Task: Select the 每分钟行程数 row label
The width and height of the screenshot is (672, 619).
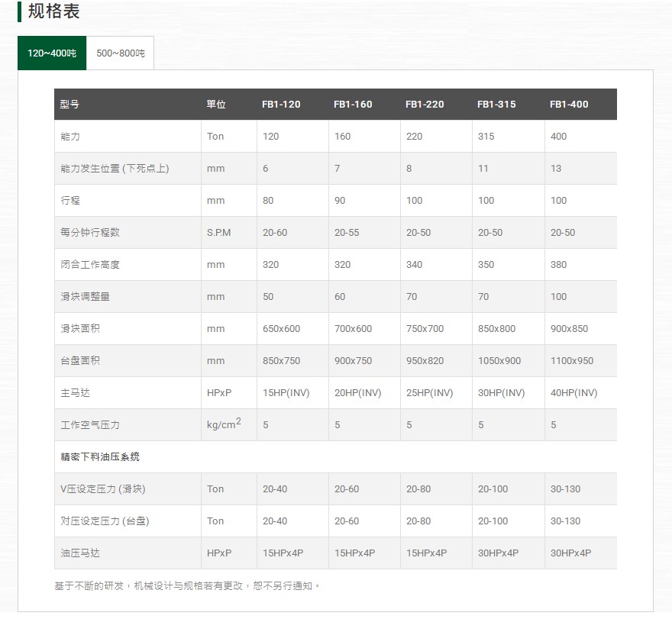Action: [90, 233]
